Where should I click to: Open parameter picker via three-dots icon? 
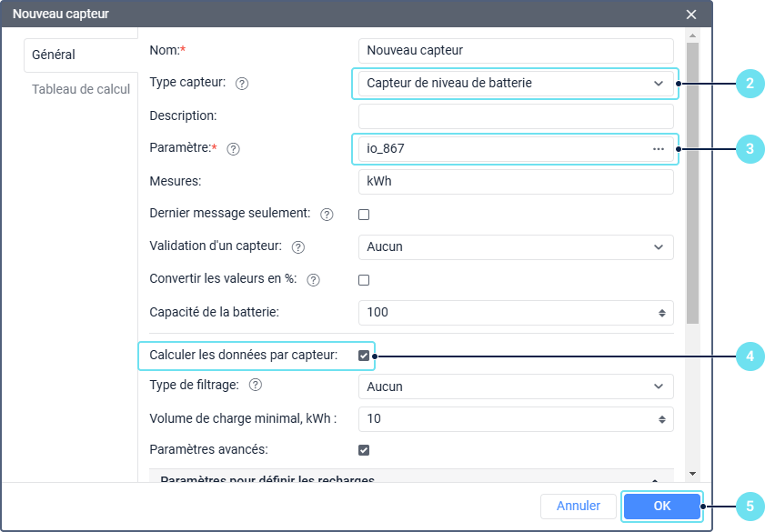tap(659, 148)
